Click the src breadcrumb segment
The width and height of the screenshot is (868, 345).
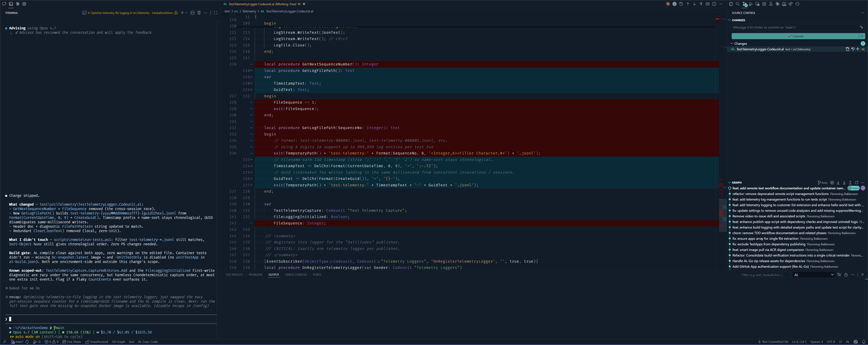tap(236, 11)
